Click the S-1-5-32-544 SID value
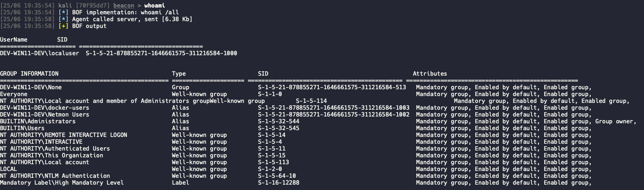 (279, 121)
